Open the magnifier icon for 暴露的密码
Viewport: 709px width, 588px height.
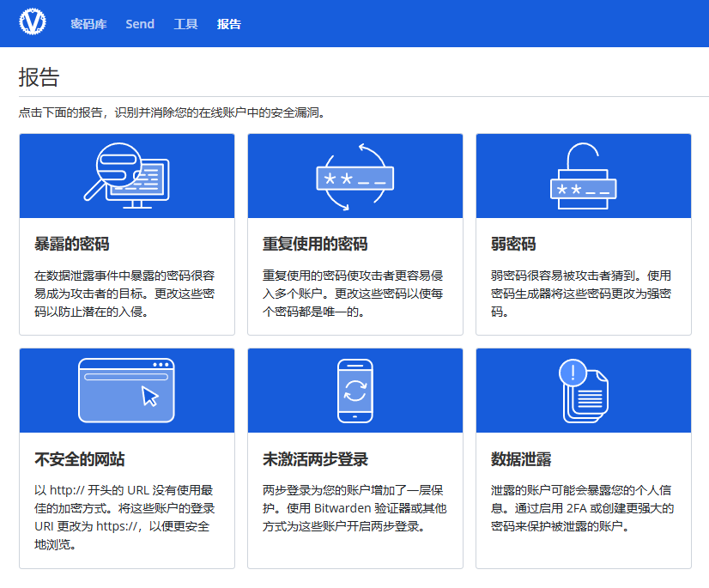(127, 175)
